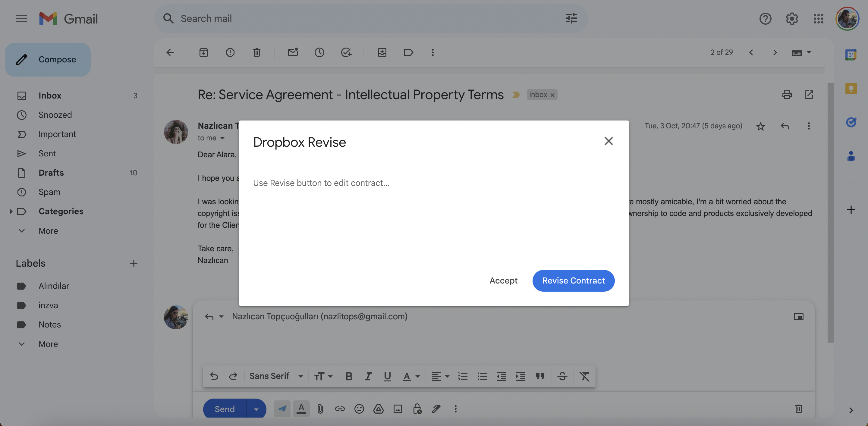The image size is (868, 426).
Task: Click the Add to Tasks icon
Action: point(346,52)
